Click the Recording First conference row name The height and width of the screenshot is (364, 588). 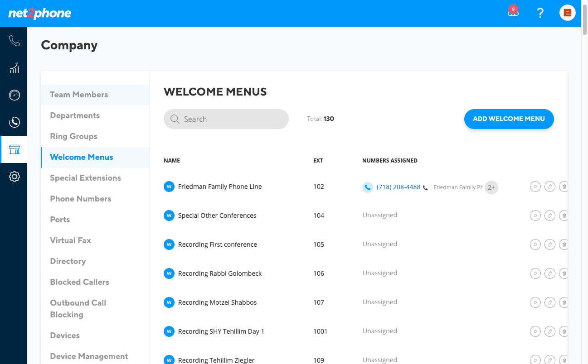pos(218,244)
